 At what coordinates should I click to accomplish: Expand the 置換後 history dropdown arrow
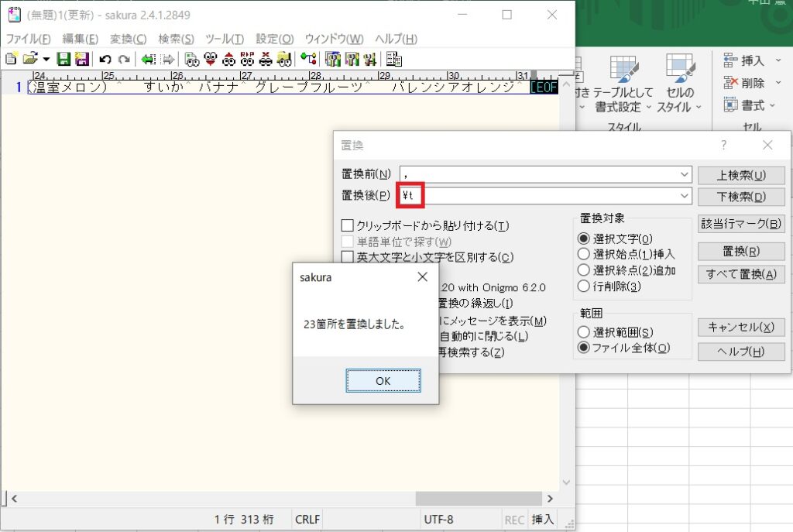[684, 196]
